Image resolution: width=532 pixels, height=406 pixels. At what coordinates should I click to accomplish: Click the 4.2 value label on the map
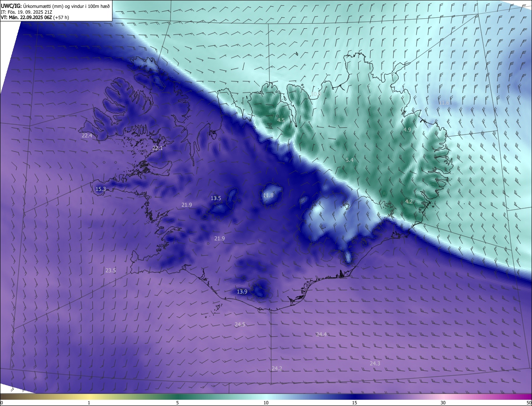(x=409, y=201)
